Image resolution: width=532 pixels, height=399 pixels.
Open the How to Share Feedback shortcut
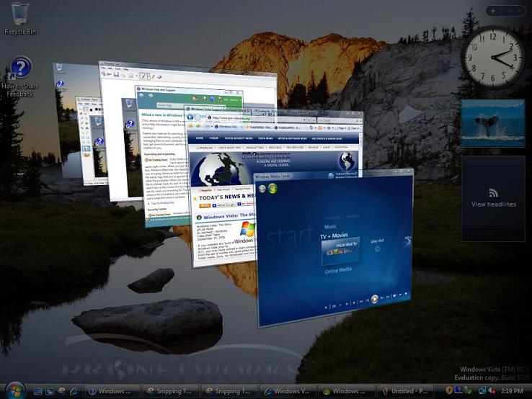click(x=21, y=70)
